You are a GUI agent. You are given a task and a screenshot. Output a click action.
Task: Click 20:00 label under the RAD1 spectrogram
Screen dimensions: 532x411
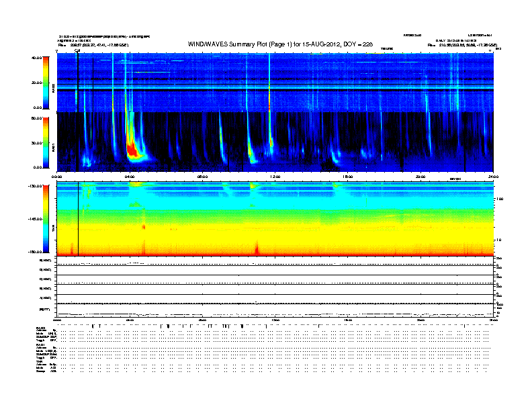coord(420,177)
